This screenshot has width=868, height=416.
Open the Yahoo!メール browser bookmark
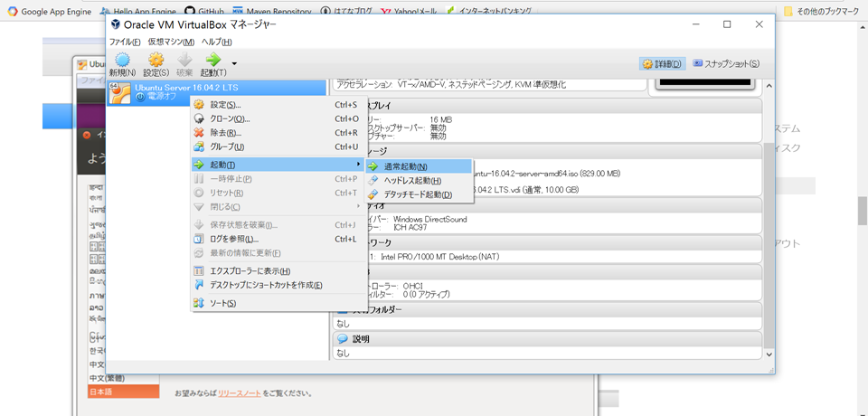click(x=410, y=11)
